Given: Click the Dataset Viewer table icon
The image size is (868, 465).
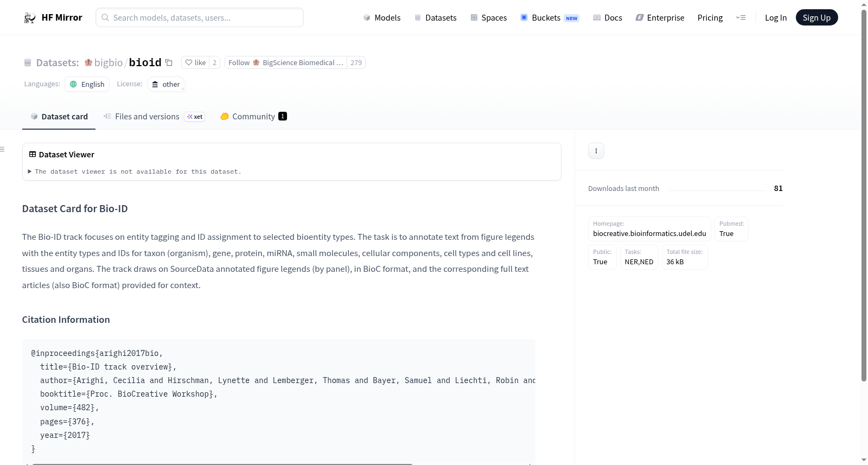Looking at the screenshot, I should pos(33,155).
